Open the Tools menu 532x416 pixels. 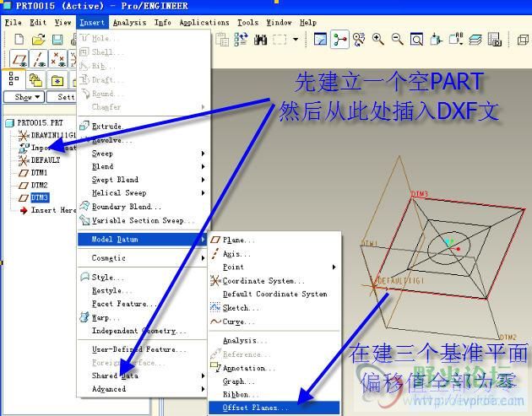(247, 23)
